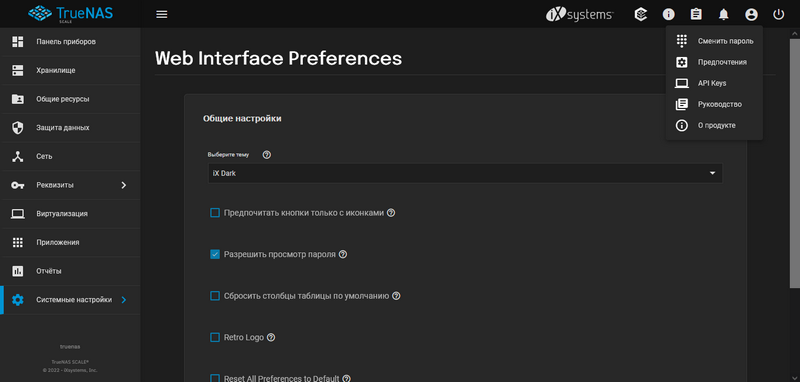Enable the Retro Logo checkbox
This screenshot has width=800, height=382.
pos(215,338)
